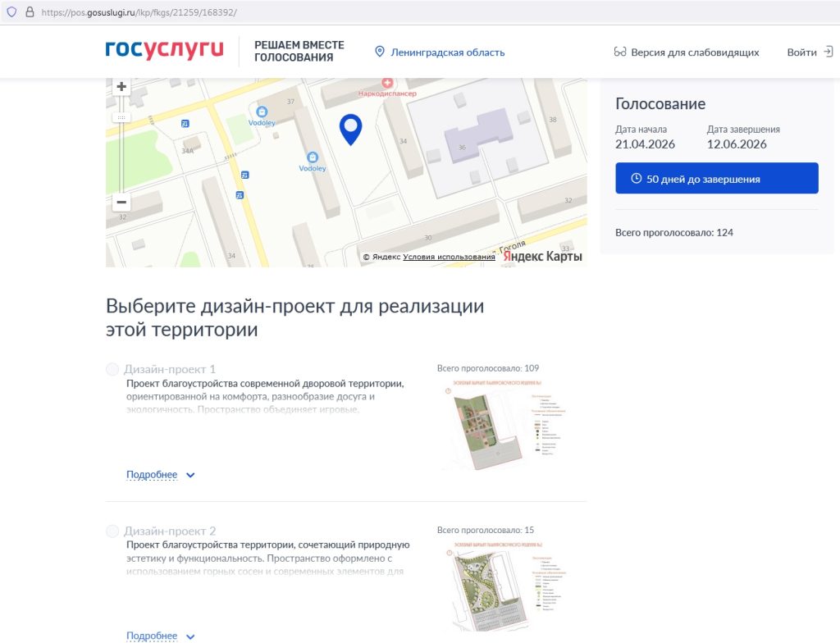Click the Госуслуги logo
This screenshot has height=643, width=840.
click(x=164, y=51)
